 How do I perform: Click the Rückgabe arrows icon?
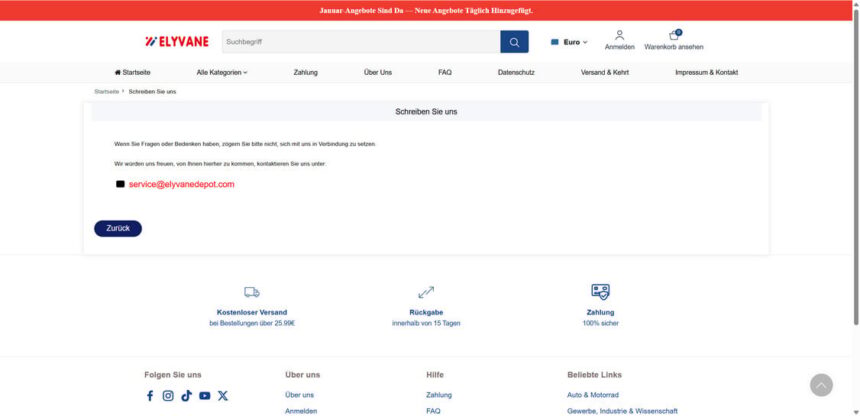coord(426,292)
